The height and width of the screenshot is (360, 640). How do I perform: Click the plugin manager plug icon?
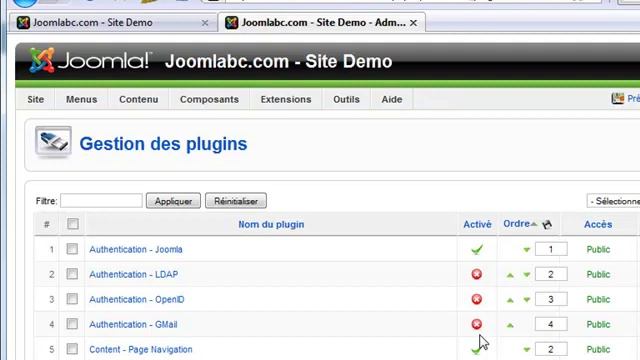53,142
